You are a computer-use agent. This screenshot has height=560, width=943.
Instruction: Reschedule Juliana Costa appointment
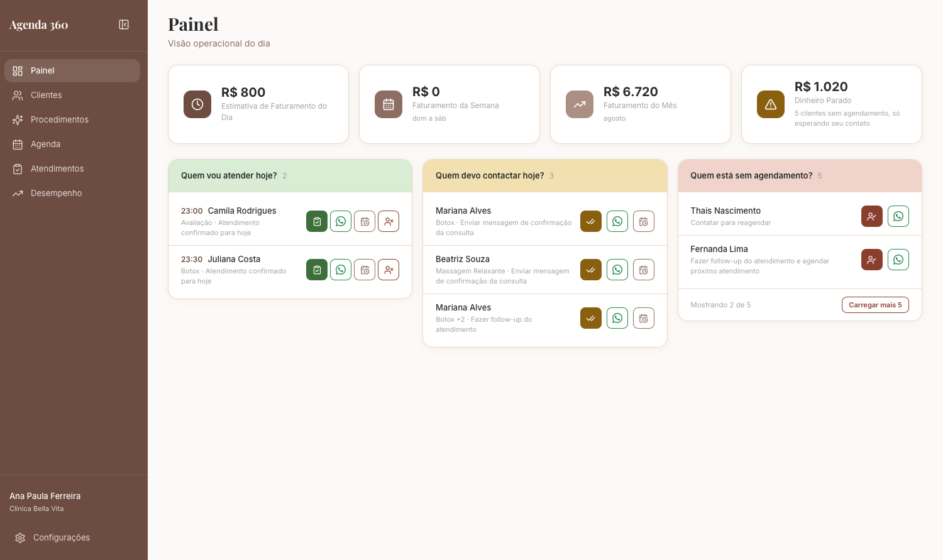pos(365,270)
